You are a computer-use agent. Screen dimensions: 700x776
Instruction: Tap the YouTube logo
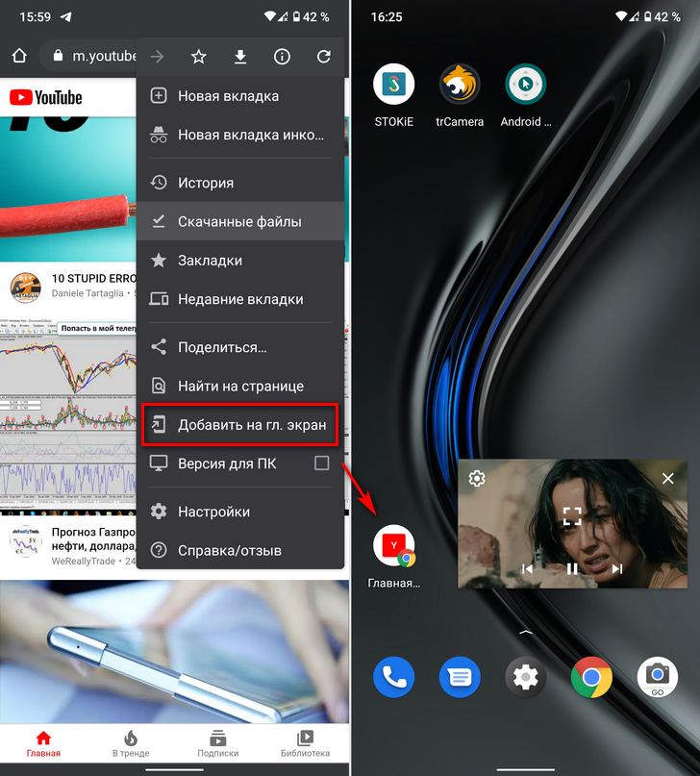[x=46, y=97]
